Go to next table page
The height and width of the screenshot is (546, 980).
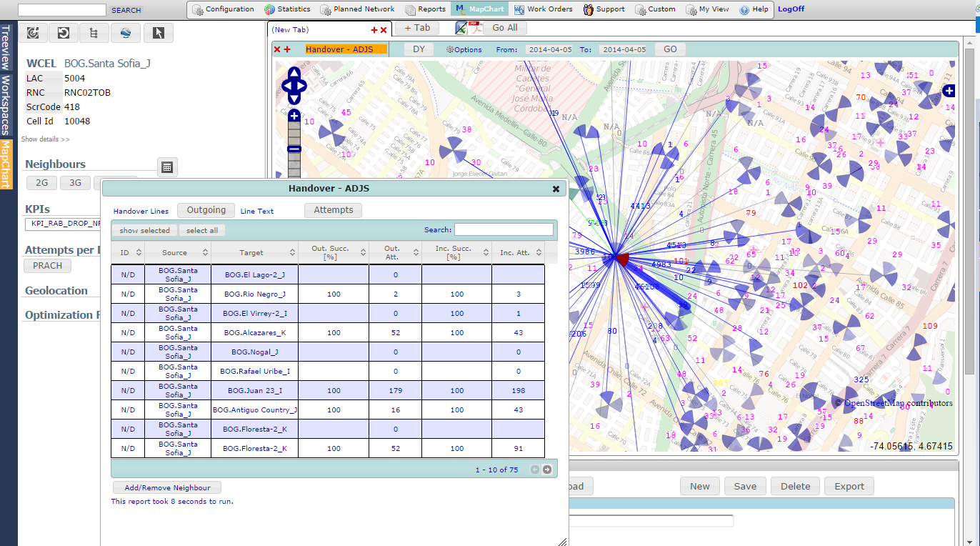(x=547, y=470)
